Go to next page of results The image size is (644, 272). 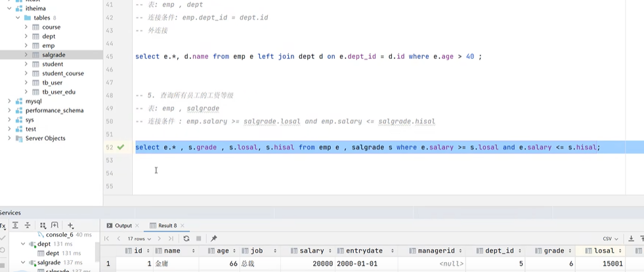tap(159, 239)
